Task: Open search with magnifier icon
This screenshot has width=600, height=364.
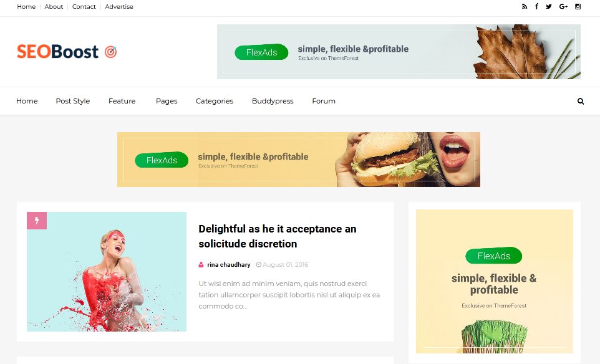Action: click(x=581, y=102)
